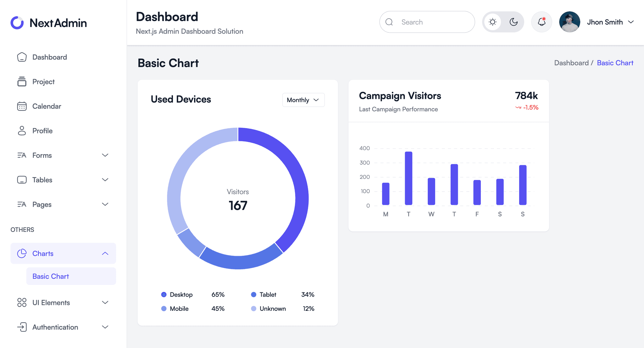Click into the Search input field
644x348 pixels.
tap(427, 22)
